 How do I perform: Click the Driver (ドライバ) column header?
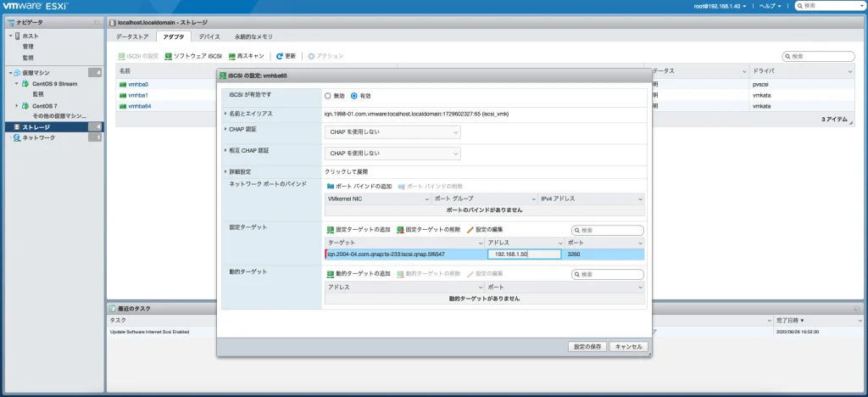(x=803, y=71)
